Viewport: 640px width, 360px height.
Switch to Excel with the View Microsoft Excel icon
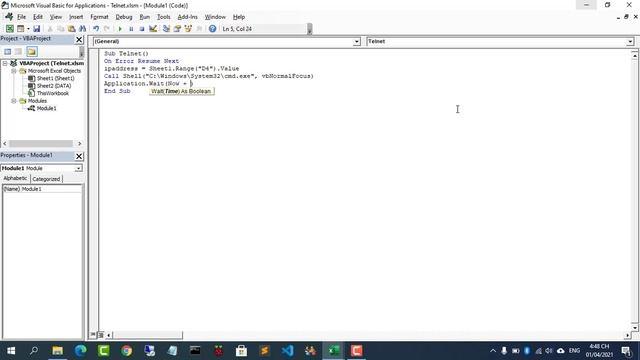(x=9, y=29)
